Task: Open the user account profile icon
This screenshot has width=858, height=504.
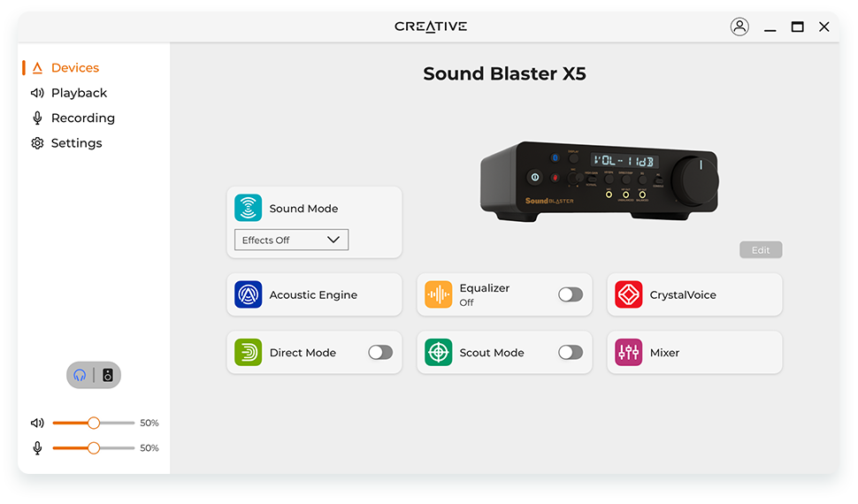Action: click(739, 27)
